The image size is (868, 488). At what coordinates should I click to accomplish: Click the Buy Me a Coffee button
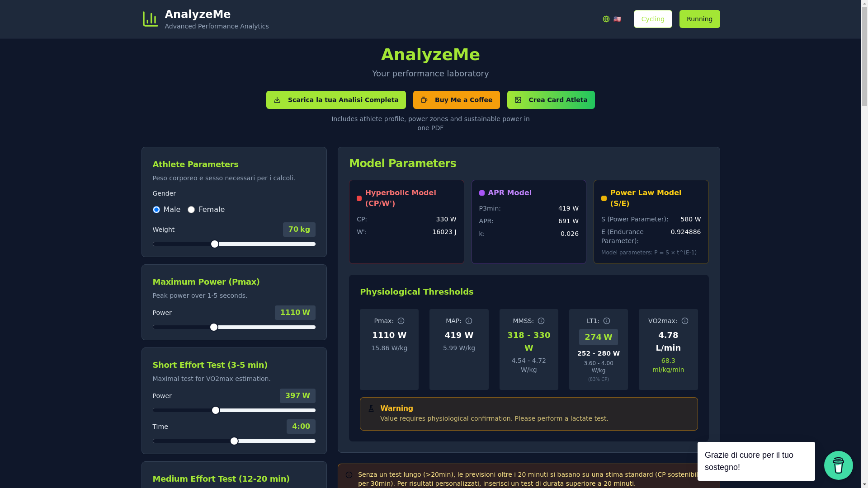click(x=456, y=100)
